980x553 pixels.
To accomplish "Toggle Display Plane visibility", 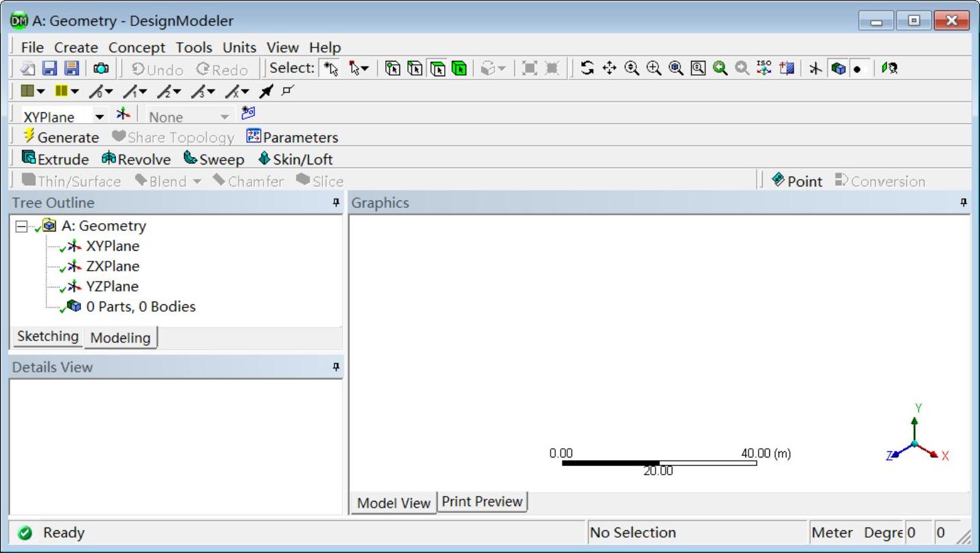I will (x=815, y=68).
